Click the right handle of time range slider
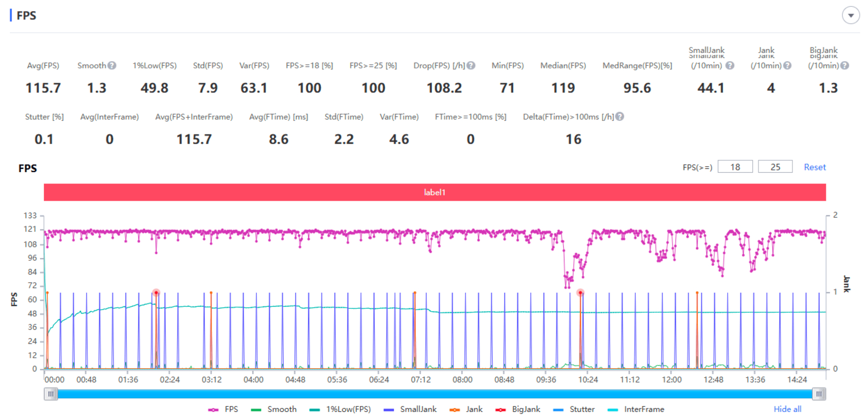This screenshot has height=418, width=868. (x=819, y=394)
